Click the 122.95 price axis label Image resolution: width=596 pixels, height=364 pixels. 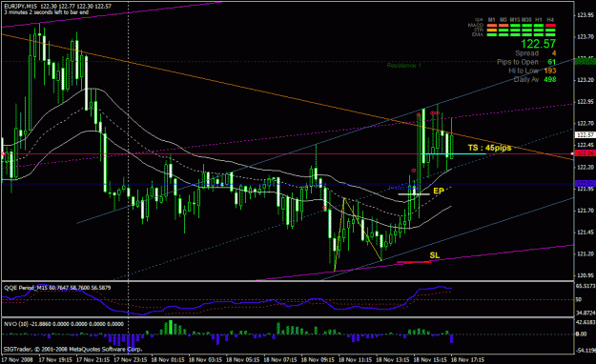click(586, 102)
